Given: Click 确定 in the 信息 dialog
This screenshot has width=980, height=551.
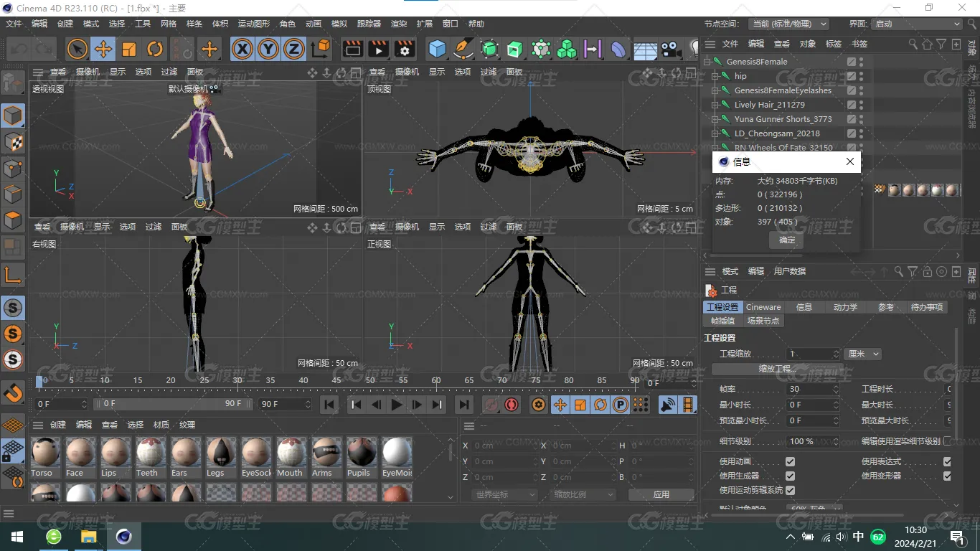Looking at the screenshot, I should coord(787,240).
